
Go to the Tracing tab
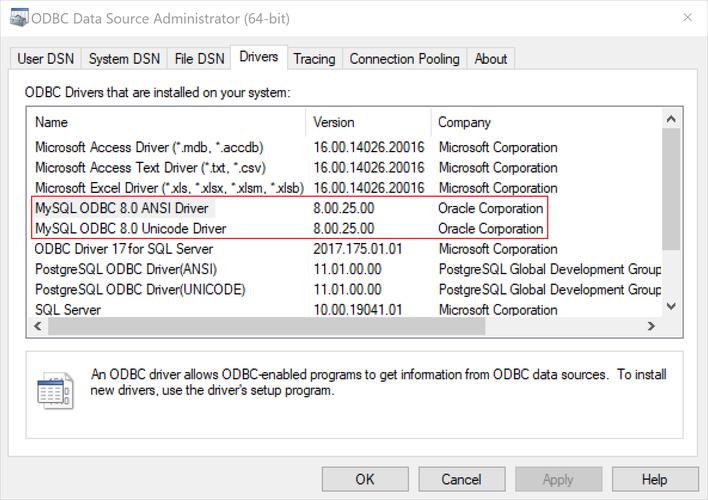pyautogui.click(x=314, y=59)
